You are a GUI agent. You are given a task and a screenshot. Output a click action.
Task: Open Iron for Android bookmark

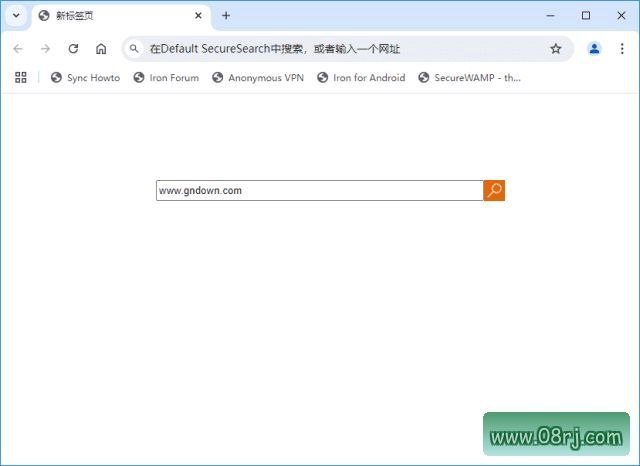pyautogui.click(x=361, y=78)
